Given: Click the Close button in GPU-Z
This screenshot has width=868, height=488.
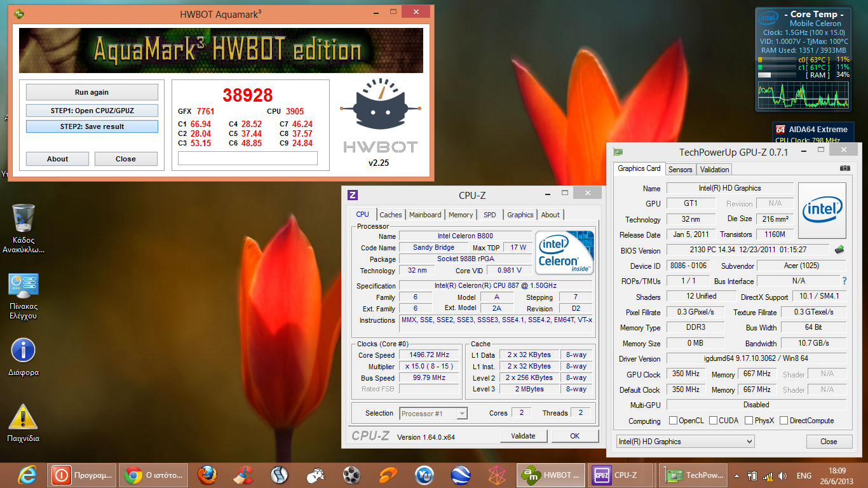Looking at the screenshot, I should (x=829, y=442).
